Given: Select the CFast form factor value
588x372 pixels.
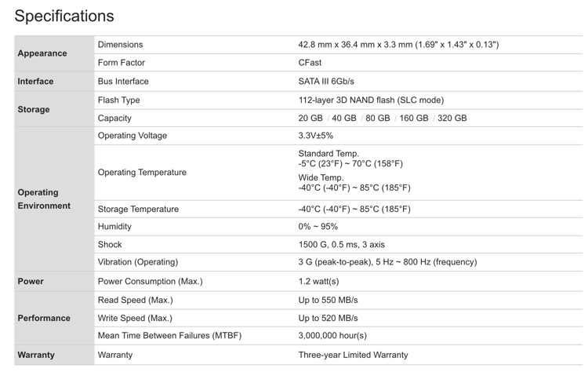Looking at the screenshot, I should 310,63.
